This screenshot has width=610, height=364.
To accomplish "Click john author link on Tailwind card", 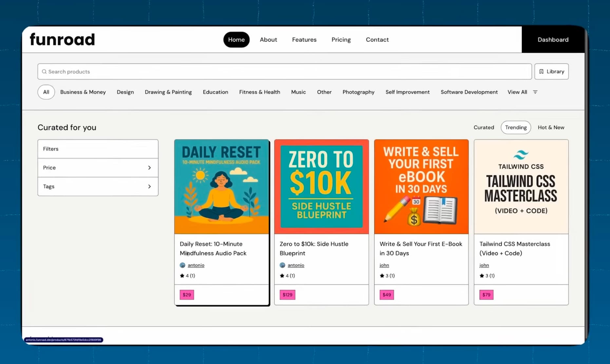I will 484,265.
